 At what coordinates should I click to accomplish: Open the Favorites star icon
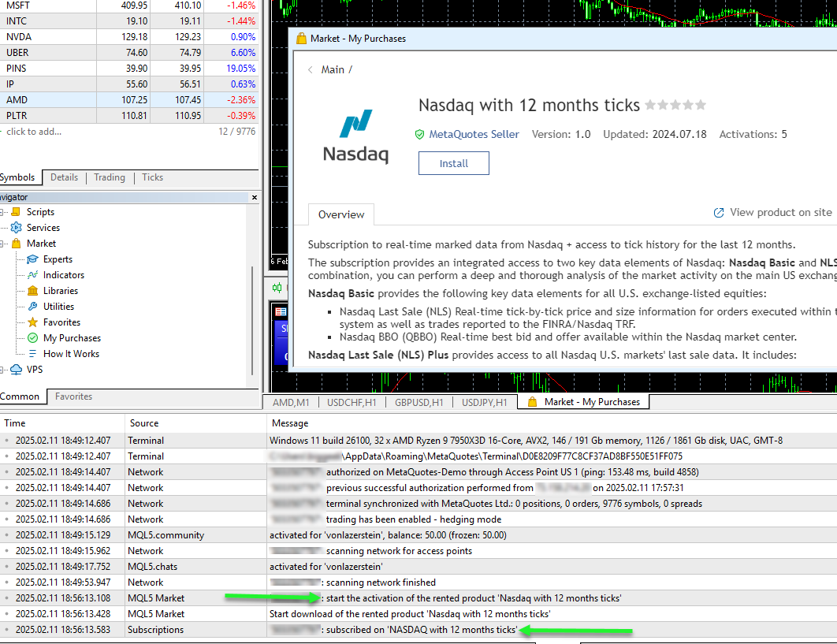(x=32, y=322)
